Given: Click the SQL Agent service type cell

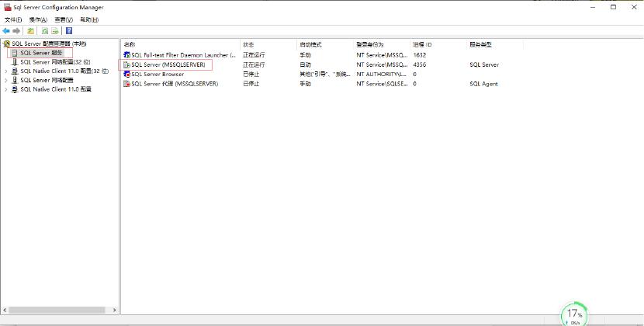Looking at the screenshot, I should coord(484,84).
